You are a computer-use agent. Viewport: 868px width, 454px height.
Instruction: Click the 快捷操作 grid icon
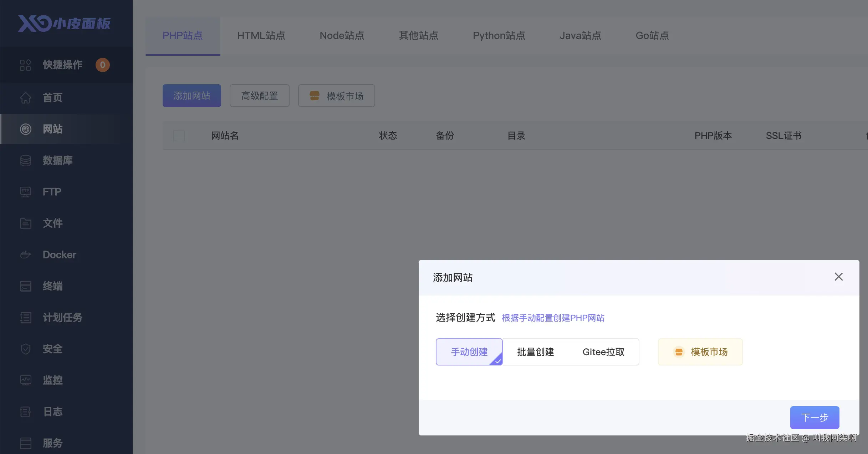click(25, 65)
